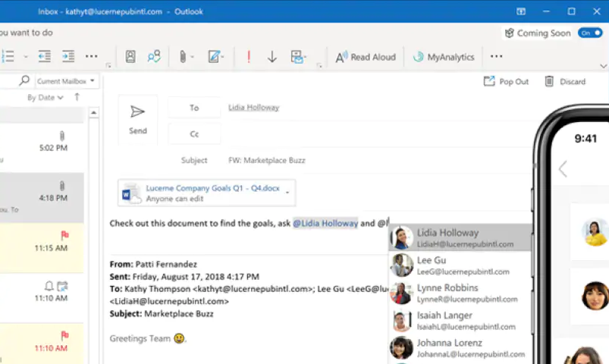Click the flag on the 11:15 AM message

(64, 235)
